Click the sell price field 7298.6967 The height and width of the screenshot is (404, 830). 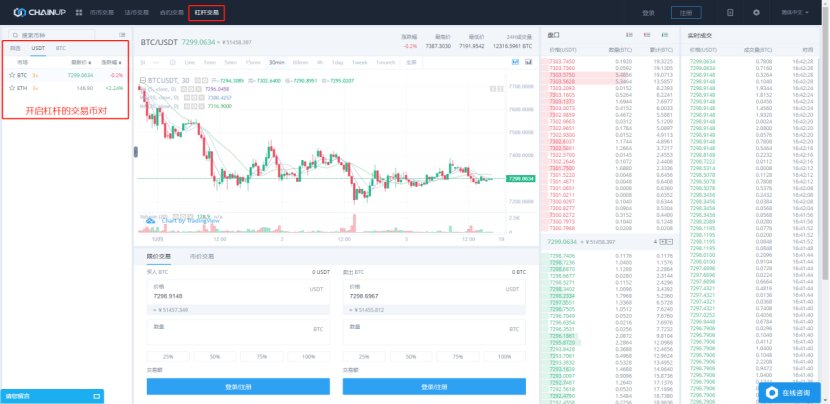[434, 292]
